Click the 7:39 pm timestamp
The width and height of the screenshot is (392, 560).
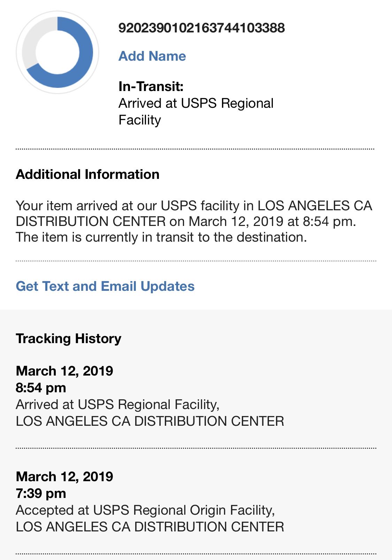point(41,493)
